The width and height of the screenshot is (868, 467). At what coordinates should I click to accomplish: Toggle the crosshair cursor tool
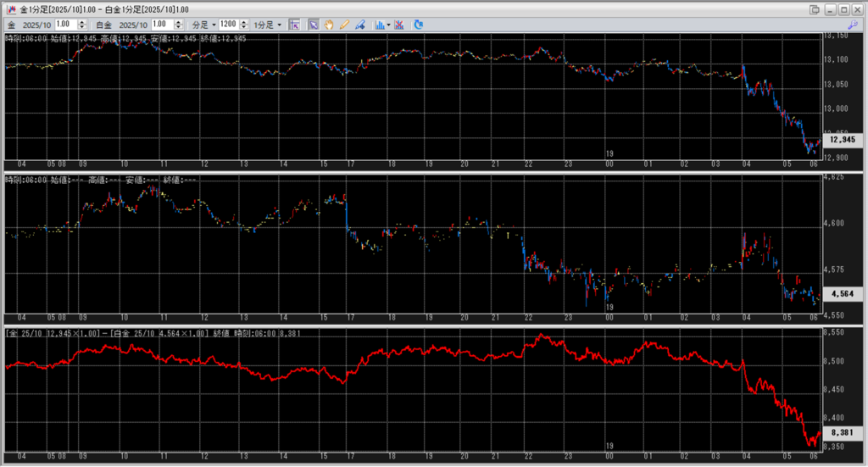point(294,25)
